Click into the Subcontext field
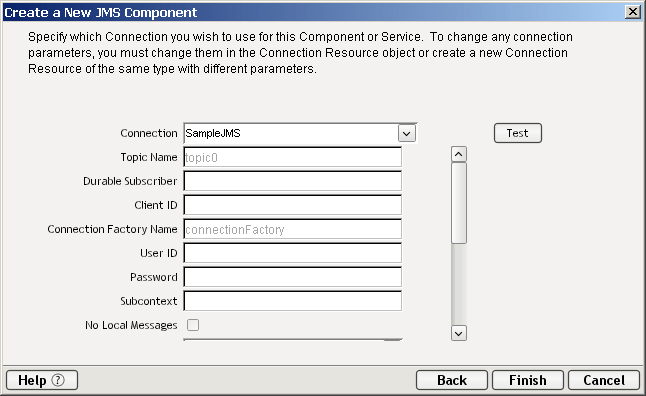Screen dimensions: 646x396 tap(293, 301)
